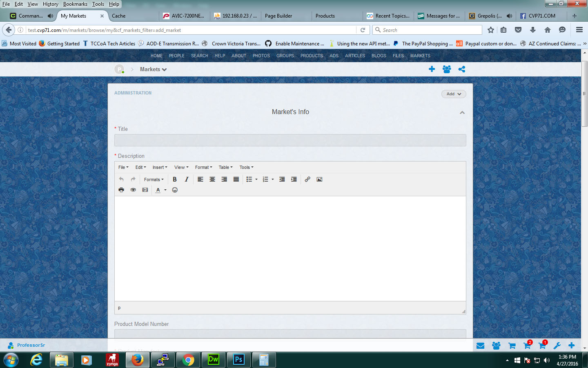Toggle bold formatting in the description editor
Viewport: 588px width, 368px height.
[x=175, y=180]
